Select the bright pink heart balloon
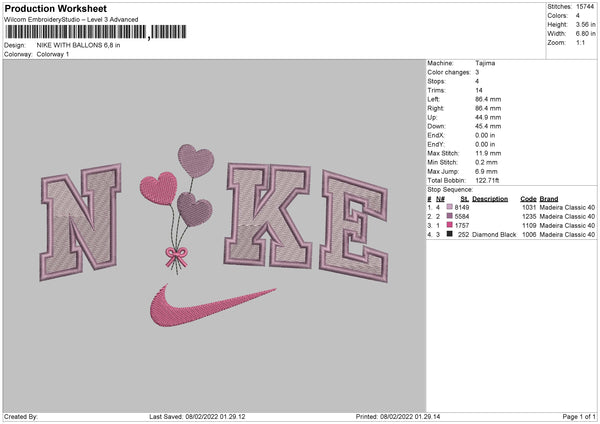This screenshot has width=600, height=424. pyautogui.click(x=159, y=186)
